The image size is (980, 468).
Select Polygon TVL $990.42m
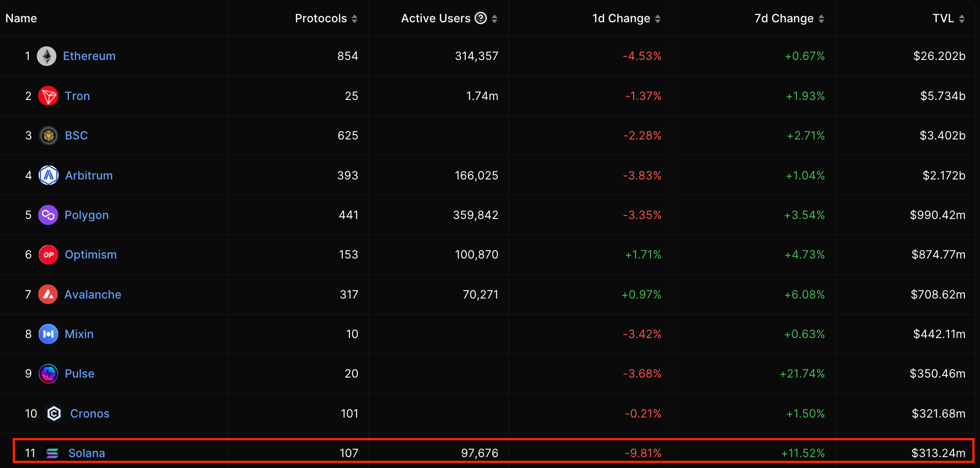(937, 215)
